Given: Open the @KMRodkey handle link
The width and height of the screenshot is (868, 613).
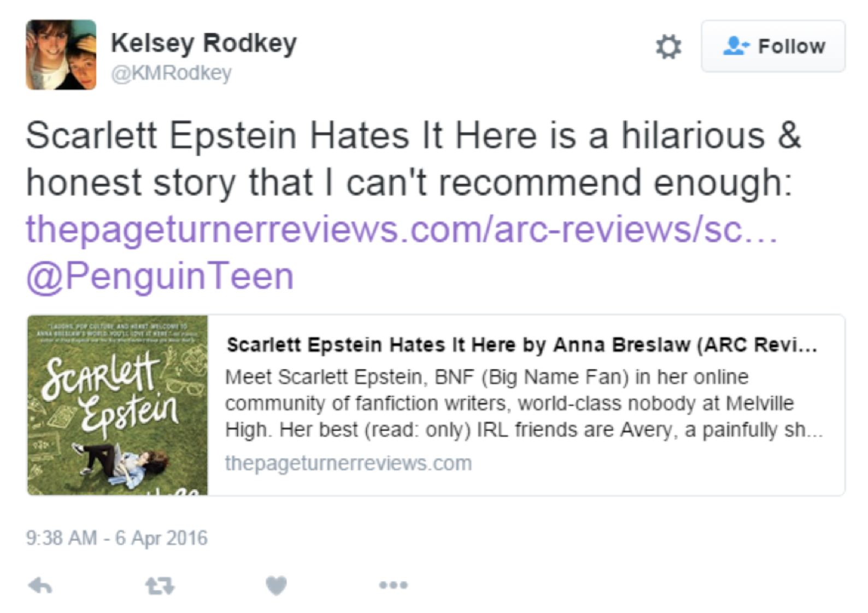Looking at the screenshot, I should [171, 73].
